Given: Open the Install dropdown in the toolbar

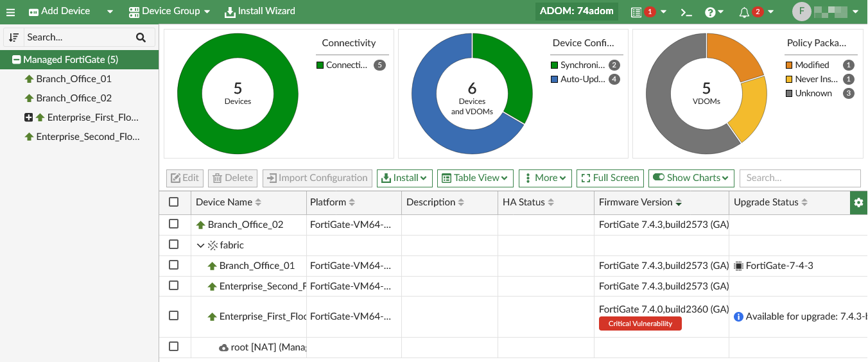Looking at the screenshot, I should coord(404,178).
